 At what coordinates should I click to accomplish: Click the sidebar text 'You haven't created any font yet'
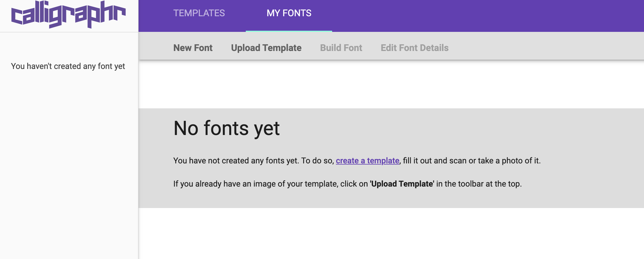(x=68, y=66)
